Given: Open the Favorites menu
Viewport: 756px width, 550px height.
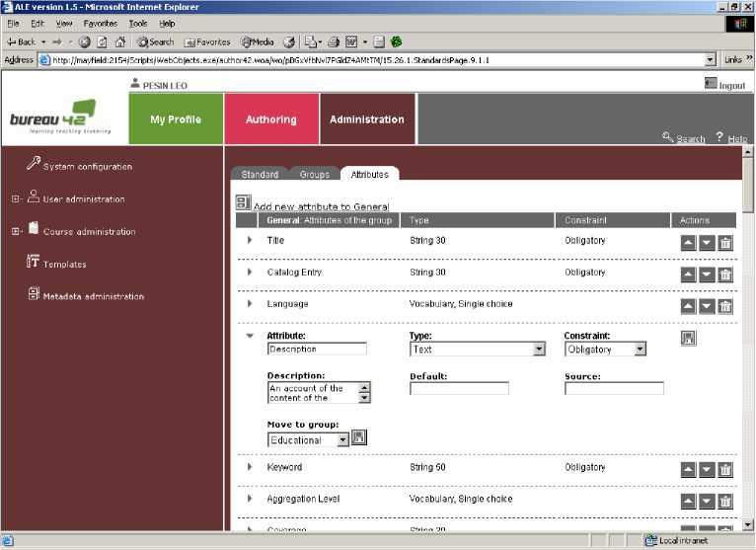Looking at the screenshot, I should point(101,23).
